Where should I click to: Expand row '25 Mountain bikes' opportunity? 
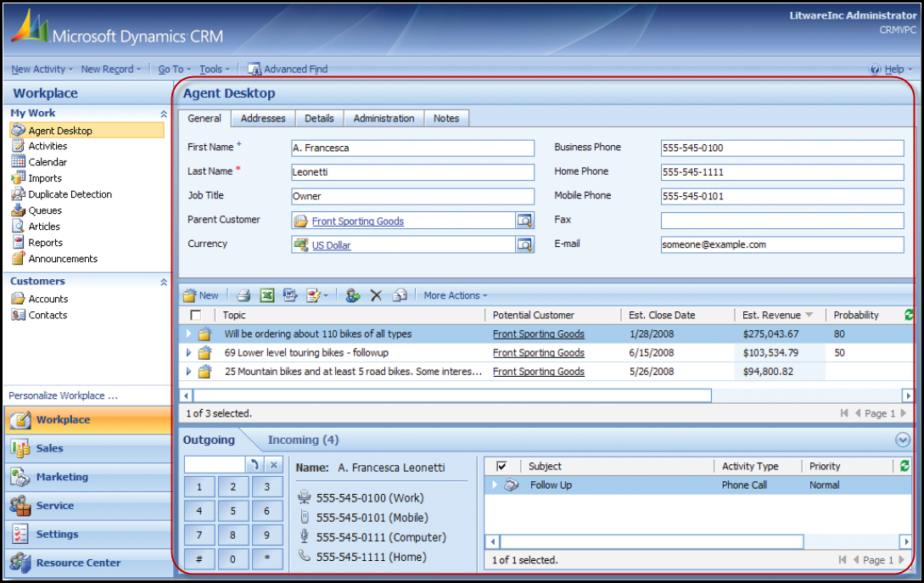point(188,372)
